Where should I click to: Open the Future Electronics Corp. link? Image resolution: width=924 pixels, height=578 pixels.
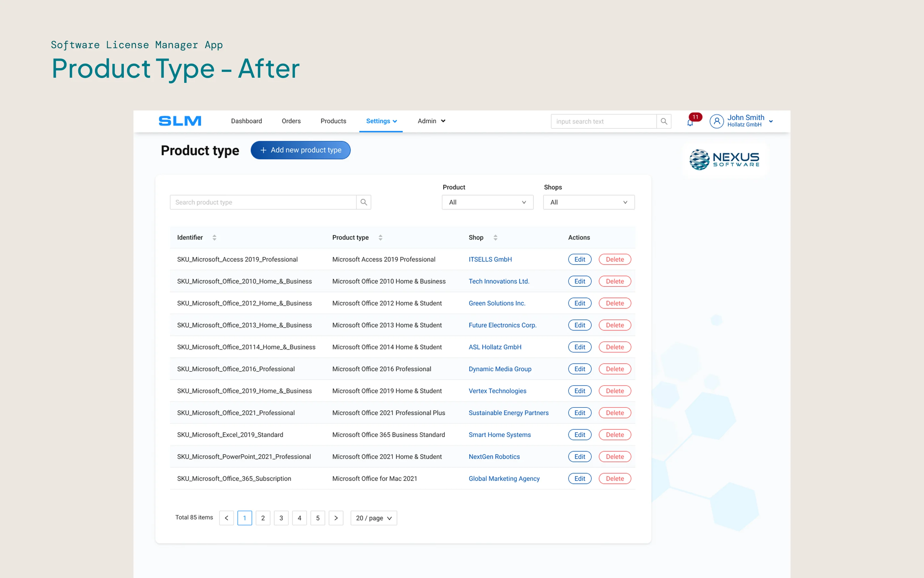coord(502,325)
